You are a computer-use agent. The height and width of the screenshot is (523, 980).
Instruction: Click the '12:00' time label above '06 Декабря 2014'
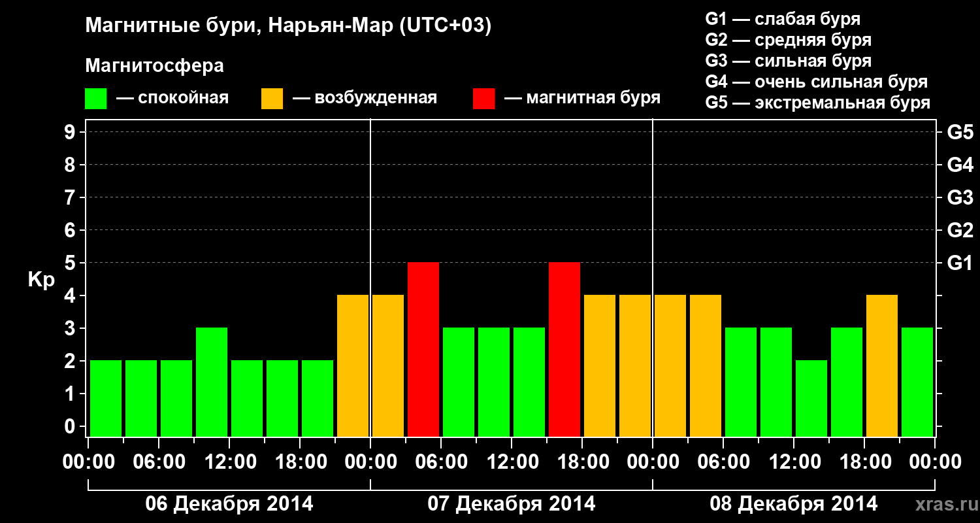(x=229, y=462)
